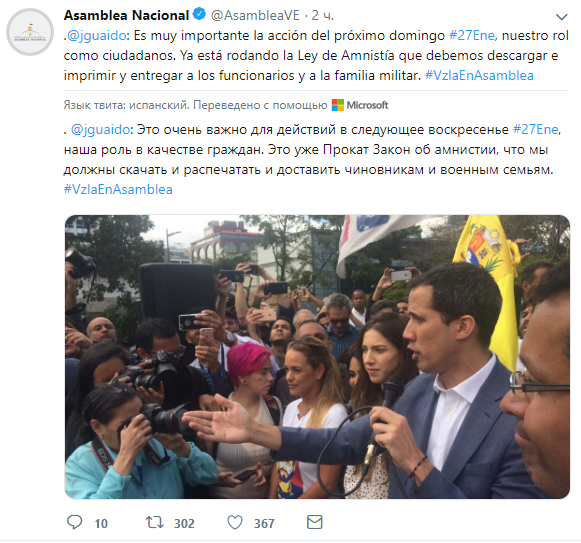This screenshot has width=581, height=543.
Task: Open the @AsambleaVE handle link
Action: pyautogui.click(x=255, y=15)
